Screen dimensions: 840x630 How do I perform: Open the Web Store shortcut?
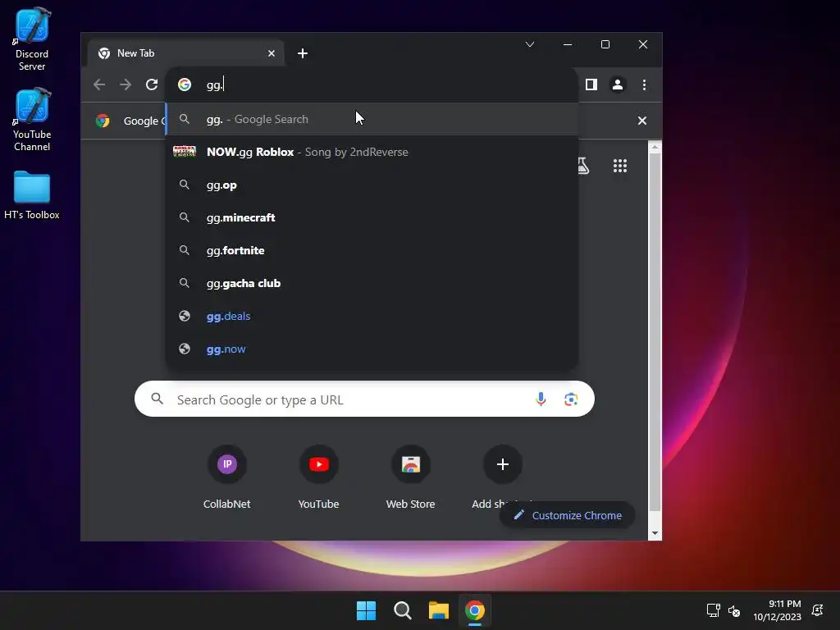click(411, 477)
